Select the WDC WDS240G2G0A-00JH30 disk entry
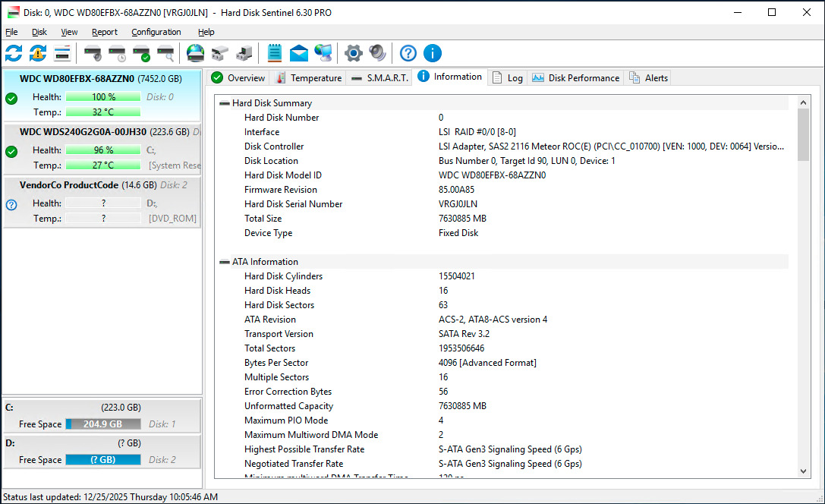Screen dimensions: 825x504 (x=102, y=149)
